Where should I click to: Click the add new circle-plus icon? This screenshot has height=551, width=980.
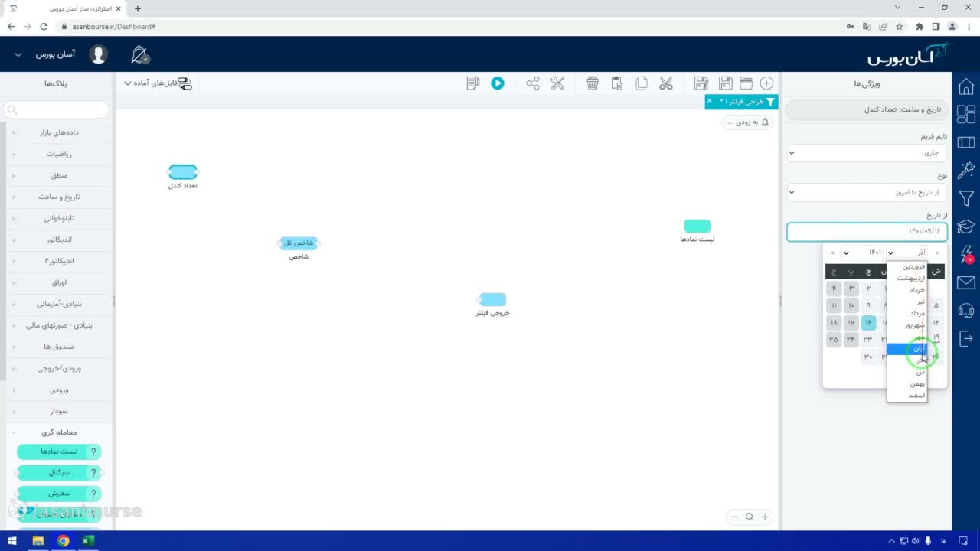[766, 83]
